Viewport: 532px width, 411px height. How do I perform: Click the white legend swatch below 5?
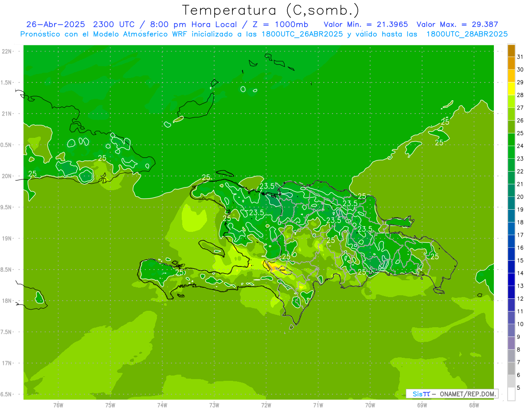pyautogui.click(x=511, y=394)
